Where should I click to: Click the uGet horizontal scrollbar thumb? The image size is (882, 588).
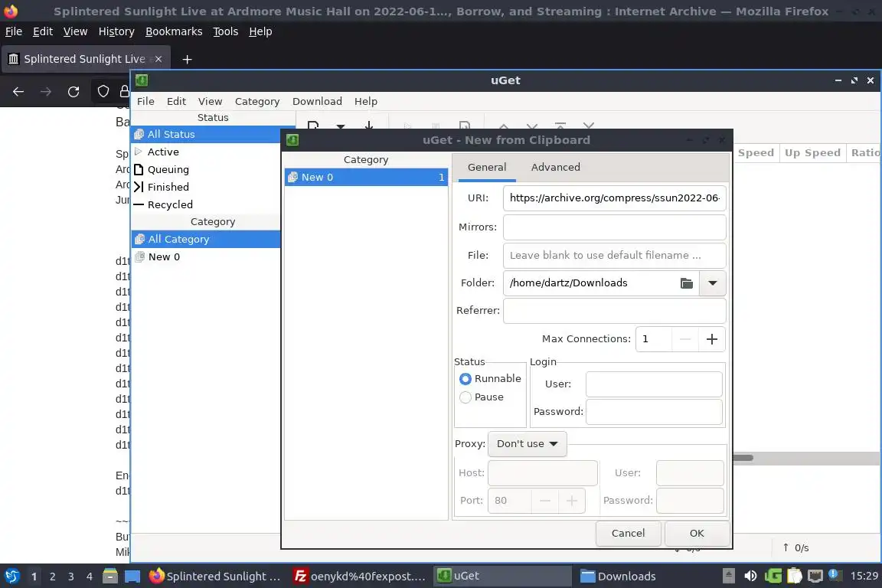(743, 458)
